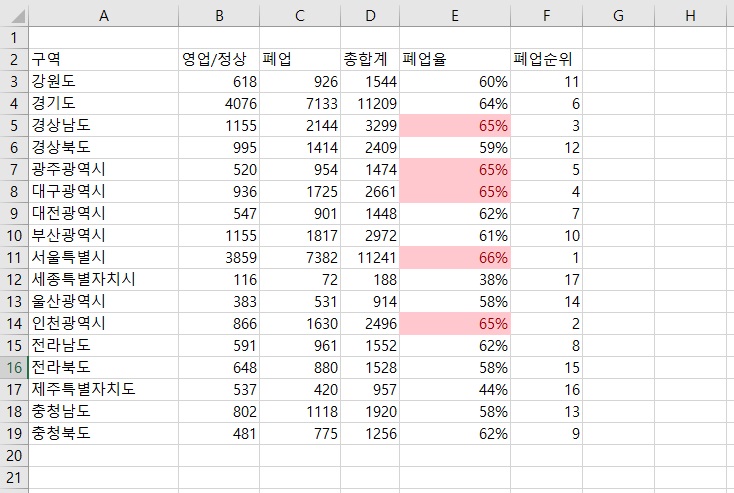Viewport: 734px width, 493px height.
Task: Select row 20 header
Action: tap(14, 456)
